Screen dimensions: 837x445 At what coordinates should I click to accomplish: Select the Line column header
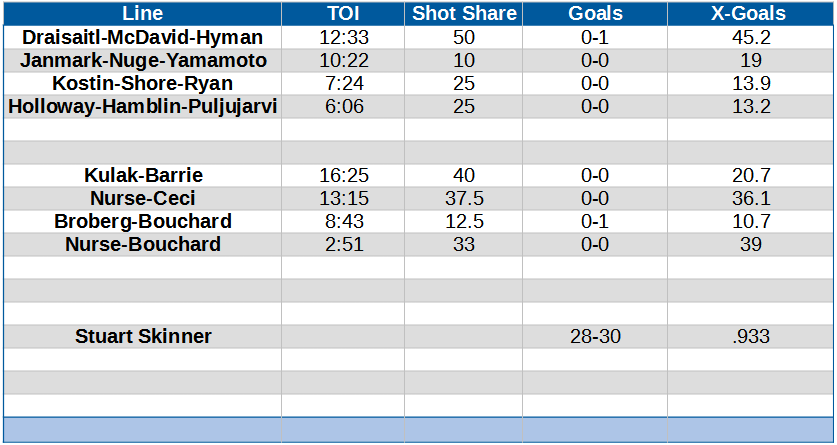tap(143, 13)
